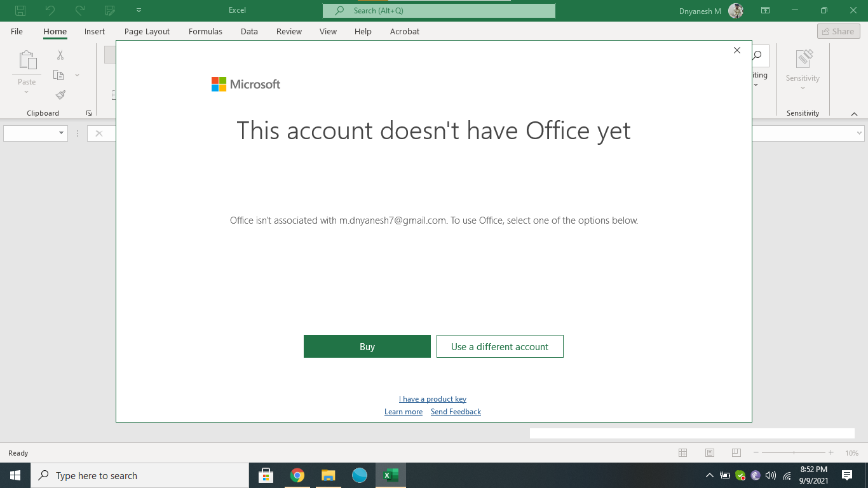Open Excel from the Windows taskbar
Image resolution: width=868 pixels, height=488 pixels.
[x=391, y=475]
